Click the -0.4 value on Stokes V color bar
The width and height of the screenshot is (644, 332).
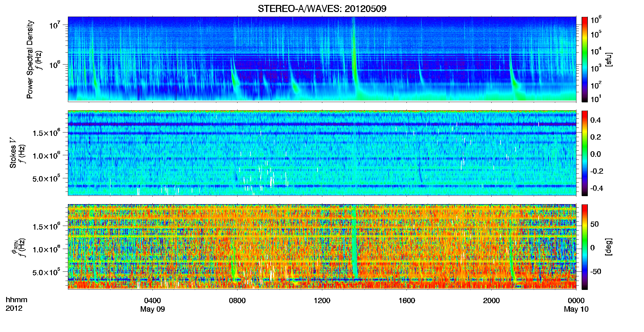(597, 188)
